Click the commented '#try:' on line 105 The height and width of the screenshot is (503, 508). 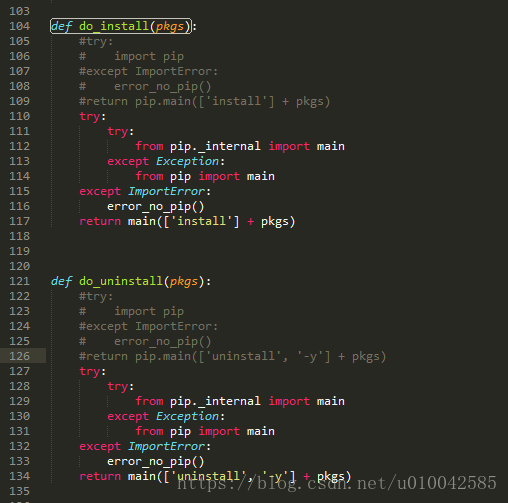(96, 41)
